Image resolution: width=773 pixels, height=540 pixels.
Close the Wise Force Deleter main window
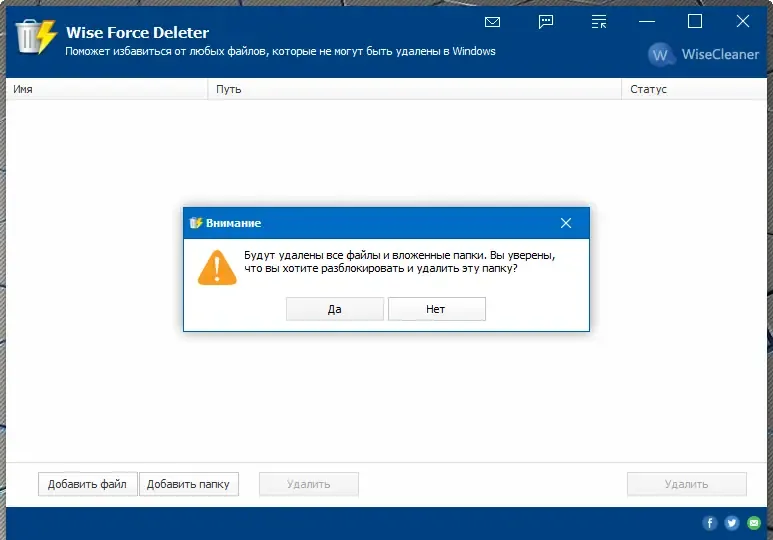click(742, 21)
